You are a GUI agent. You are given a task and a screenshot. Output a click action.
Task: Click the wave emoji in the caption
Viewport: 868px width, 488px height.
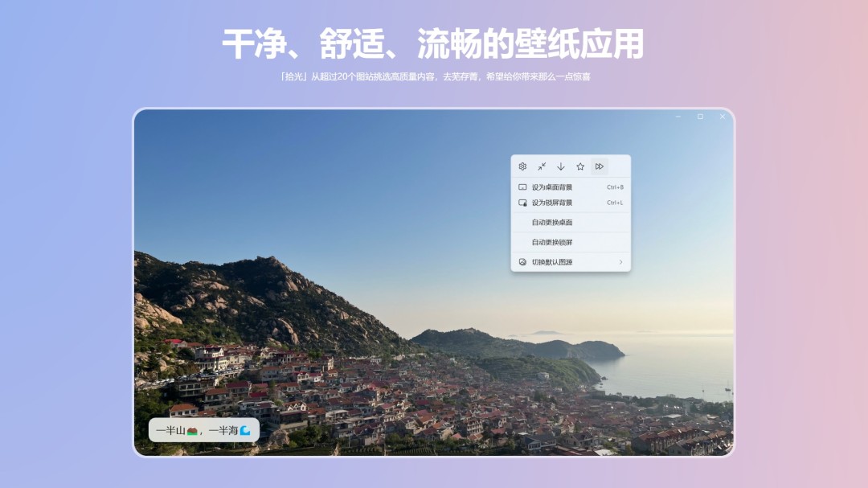[x=244, y=430]
